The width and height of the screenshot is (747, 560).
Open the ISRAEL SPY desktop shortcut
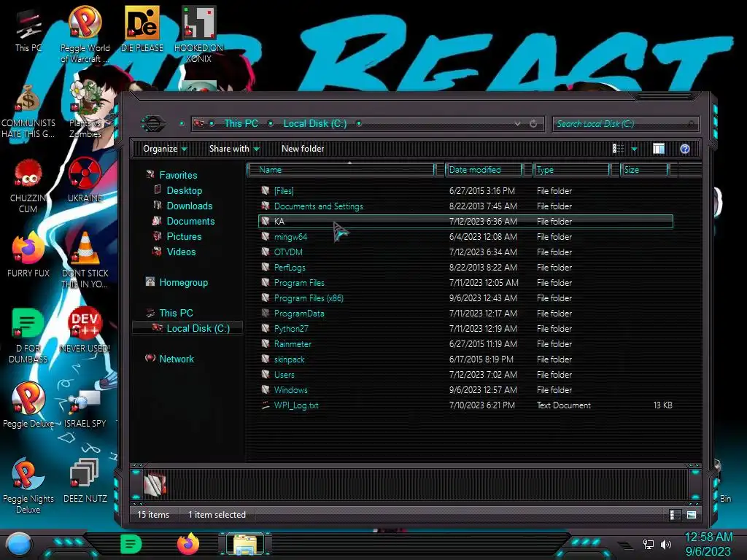point(85,408)
